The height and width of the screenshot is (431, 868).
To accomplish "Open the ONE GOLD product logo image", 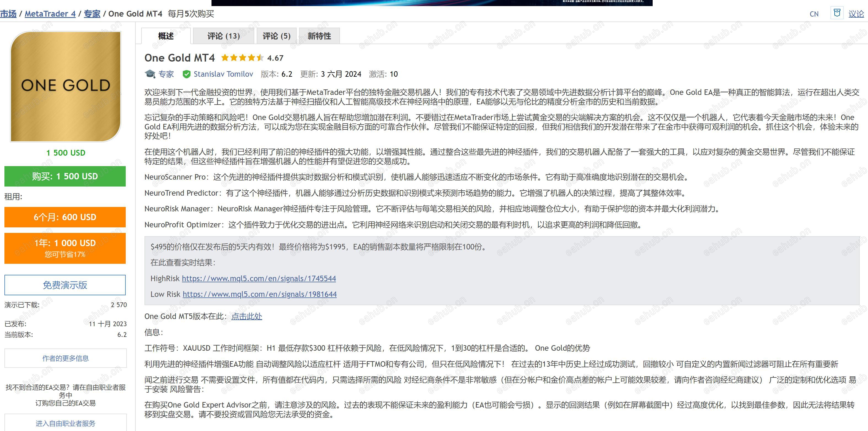I will coord(65,87).
